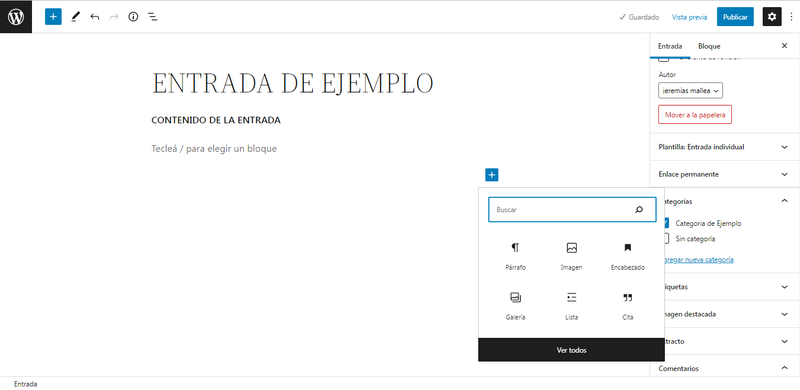The image size is (800, 390).
Task: Close the settings sidebar with the X
Action: click(785, 46)
